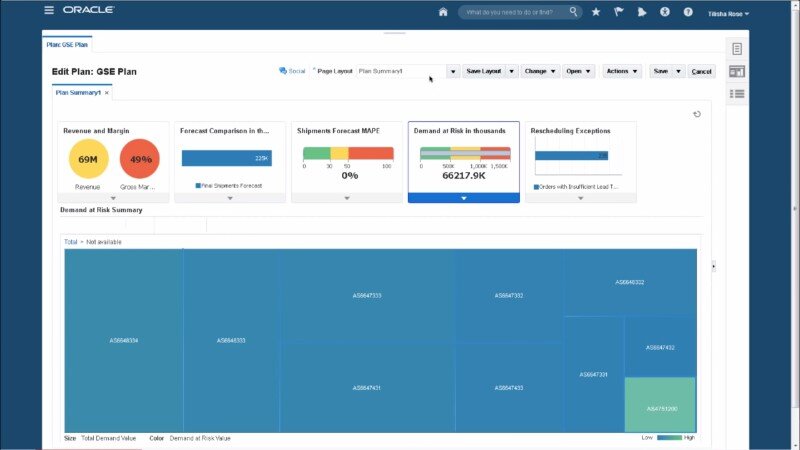This screenshot has height=450, width=800.
Task: Open the Help question mark icon
Action: (x=688, y=12)
